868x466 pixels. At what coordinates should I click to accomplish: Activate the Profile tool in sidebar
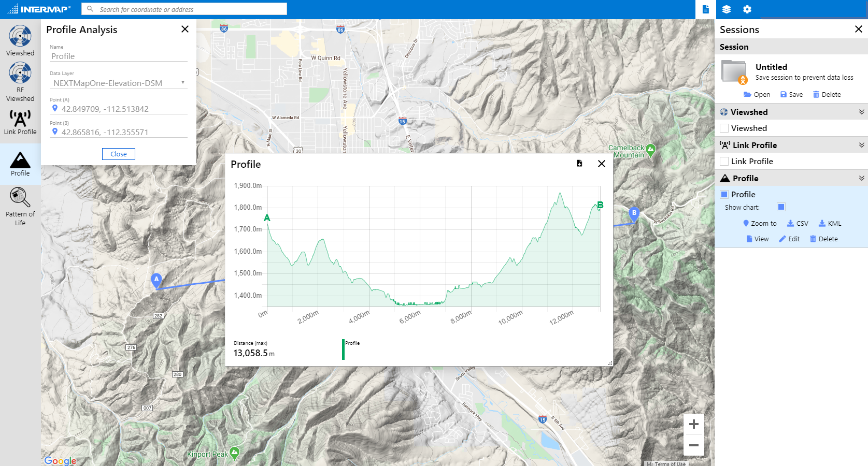pyautogui.click(x=20, y=162)
